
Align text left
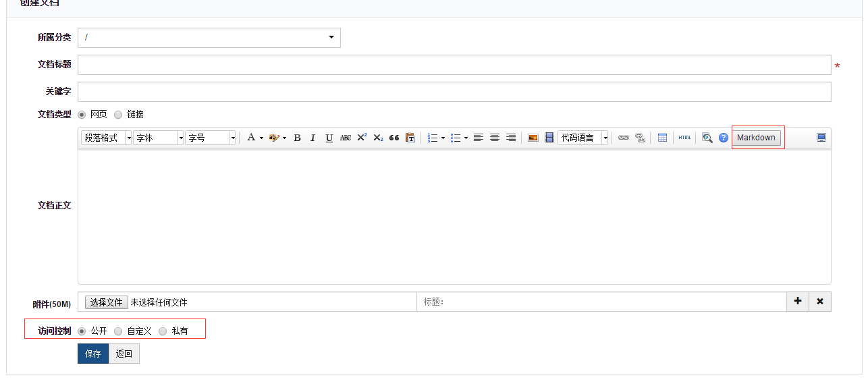pos(479,138)
